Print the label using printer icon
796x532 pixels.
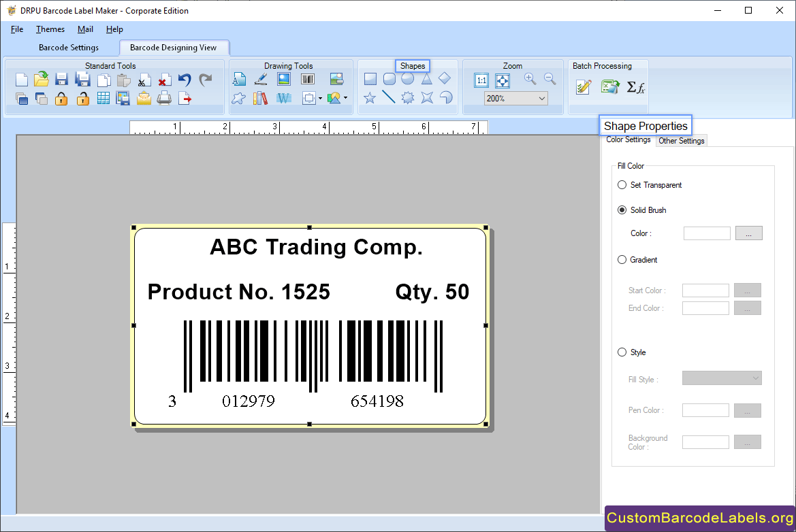pyautogui.click(x=164, y=98)
